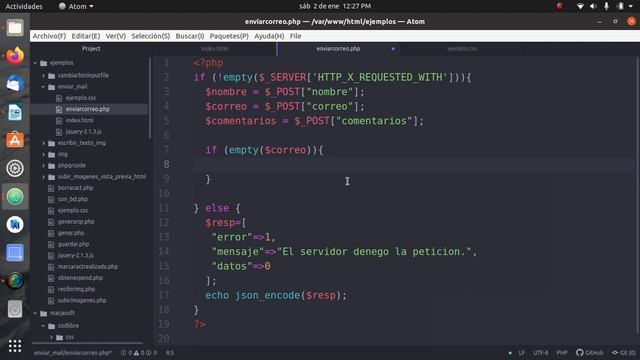Open the blue screenshot tool dock icon
The height and width of the screenshot is (360, 640).
pos(15,253)
